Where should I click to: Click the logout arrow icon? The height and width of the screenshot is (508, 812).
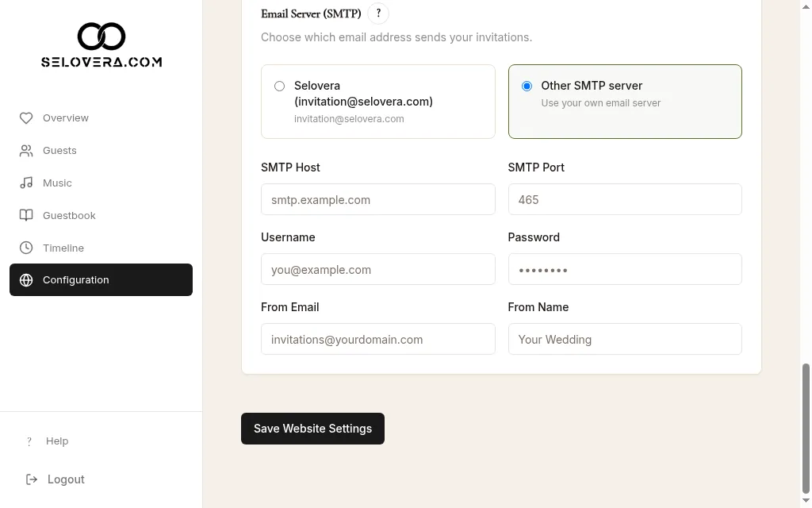coord(32,479)
